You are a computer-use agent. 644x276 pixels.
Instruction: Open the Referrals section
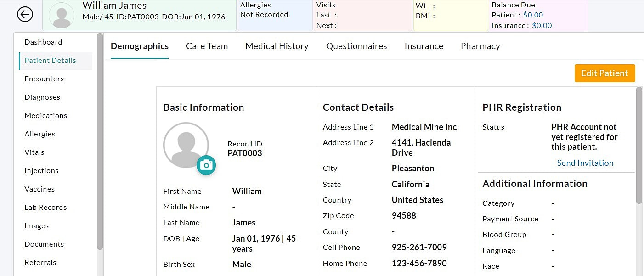tap(40, 262)
